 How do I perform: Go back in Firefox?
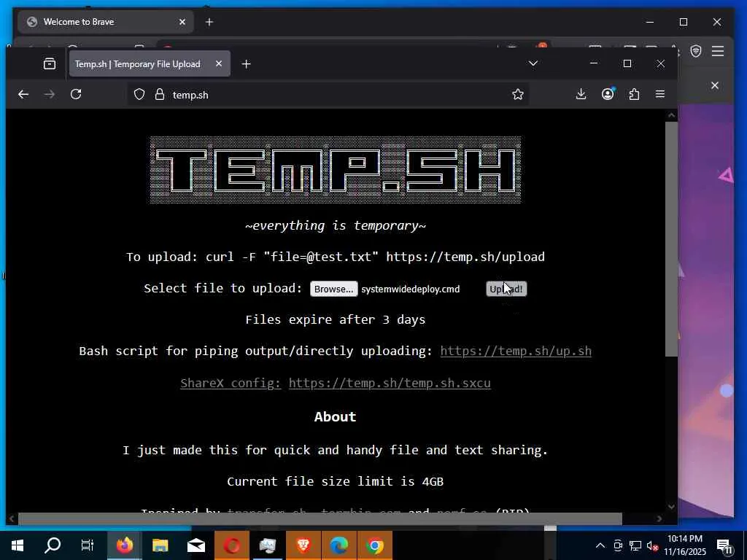(x=23, y=95)
